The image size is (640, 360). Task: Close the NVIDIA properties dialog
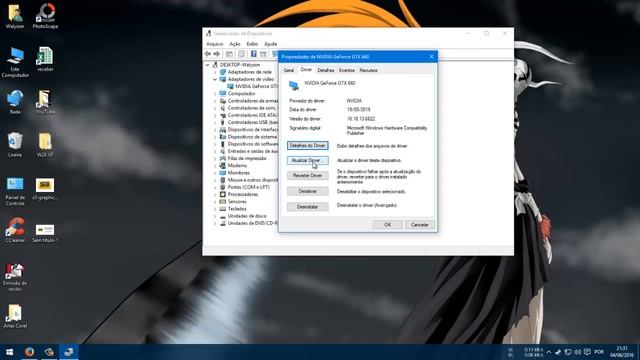pyautogui.click(x=431, y=57)
